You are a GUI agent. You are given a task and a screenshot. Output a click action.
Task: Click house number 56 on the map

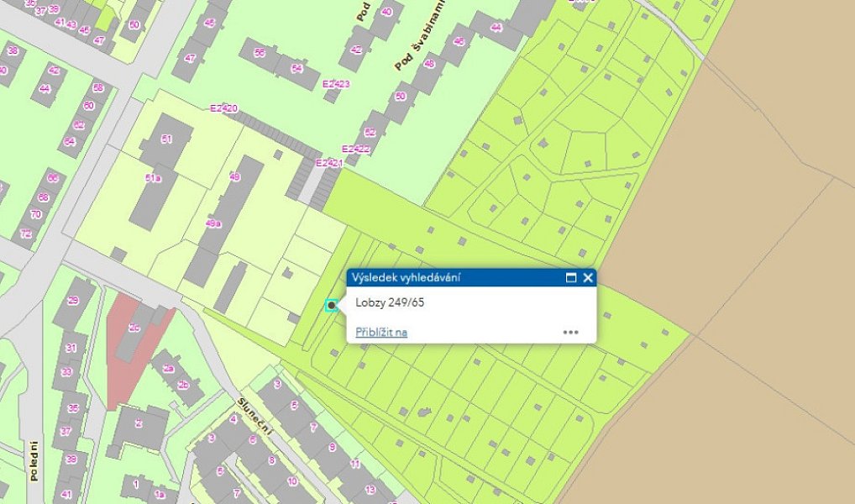tap(260, 52)
